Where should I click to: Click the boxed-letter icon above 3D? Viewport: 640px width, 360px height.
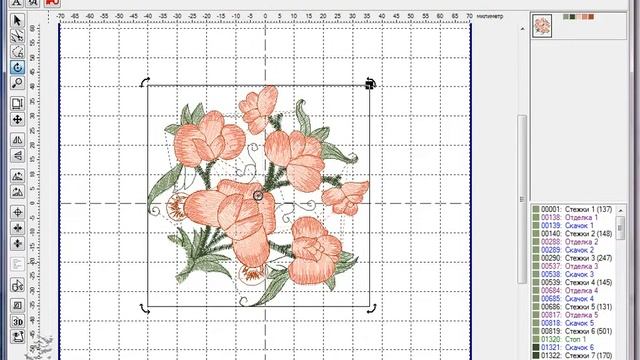(17, 305)
